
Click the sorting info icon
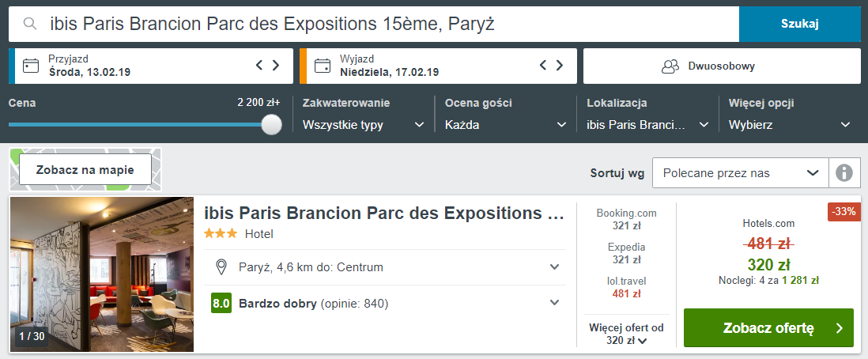844,173
